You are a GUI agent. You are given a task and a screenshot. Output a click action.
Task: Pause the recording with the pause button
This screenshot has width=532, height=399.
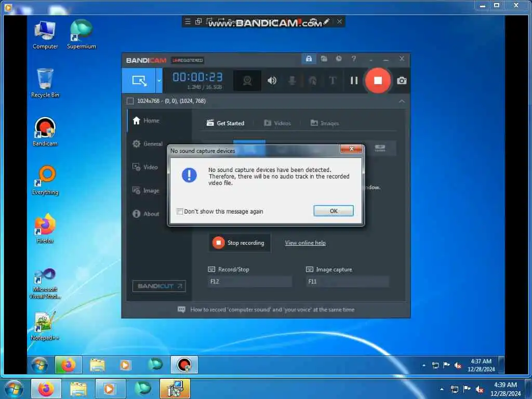354,81
